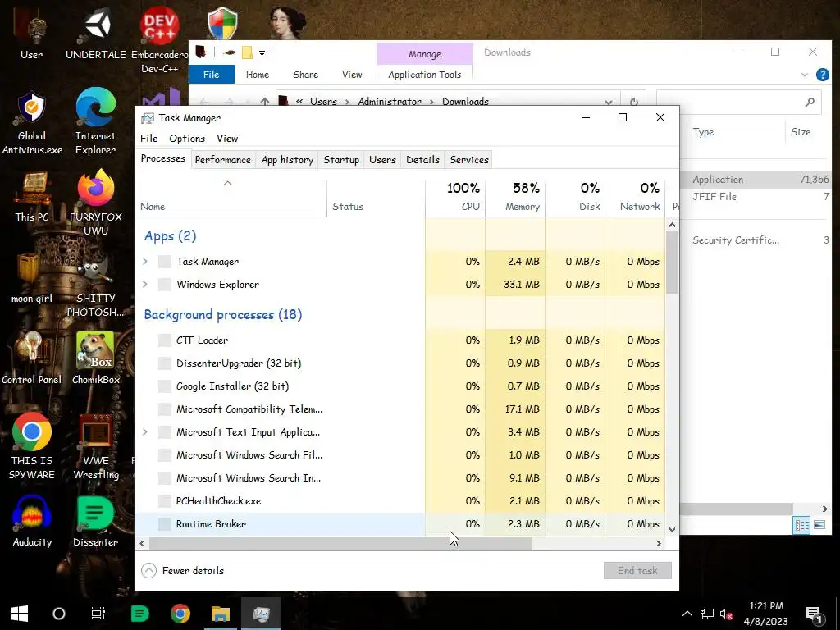Select the PCHealthCheck.exe process

click(x=400, y=501)
